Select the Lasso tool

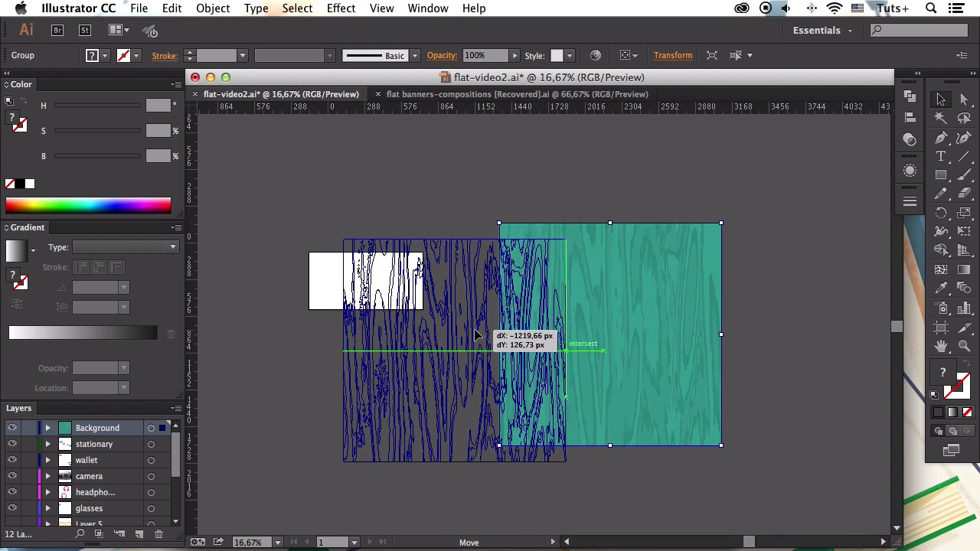coord(964,119)
